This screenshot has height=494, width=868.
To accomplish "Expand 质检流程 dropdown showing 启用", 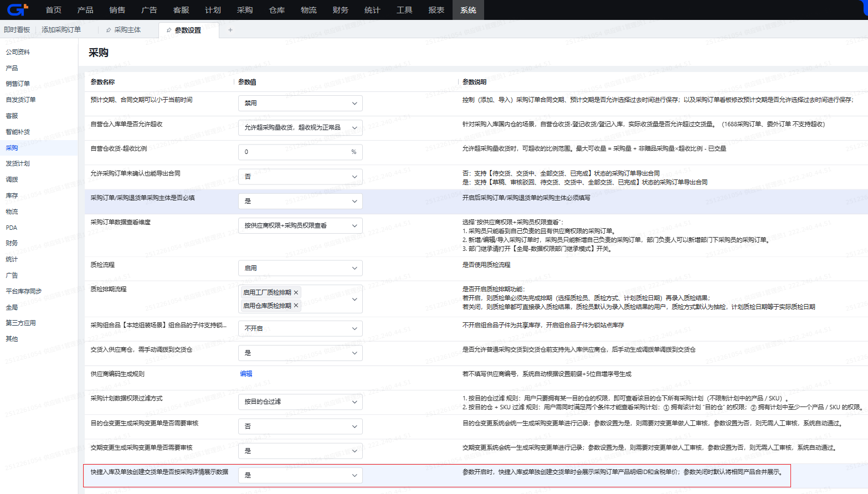I will pyautogui.click(x=300, y=268).
